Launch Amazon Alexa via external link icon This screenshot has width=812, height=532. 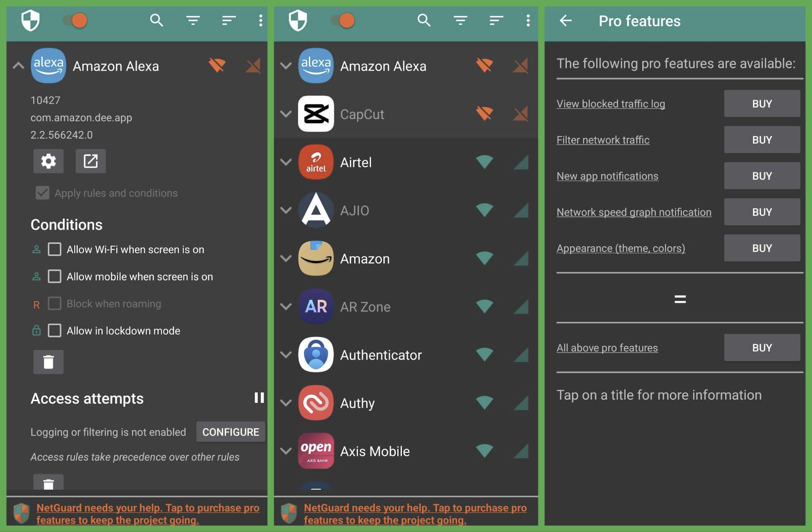(x=91, y=161)
